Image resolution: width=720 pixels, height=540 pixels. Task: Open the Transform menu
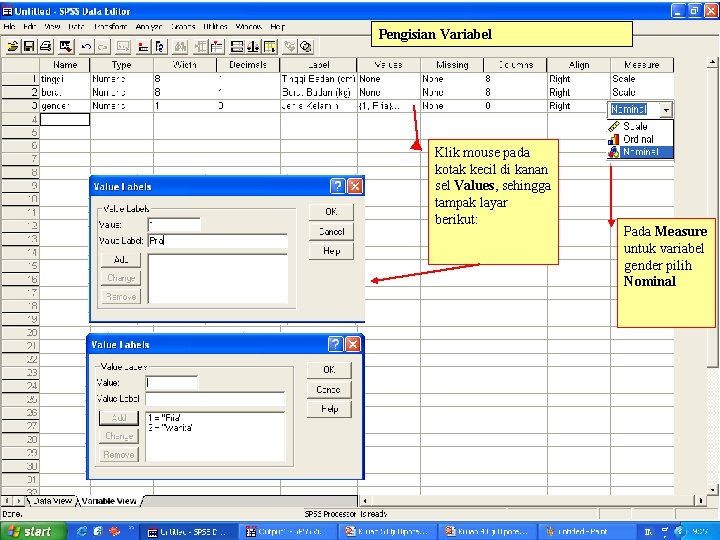[x=110, y=27]
